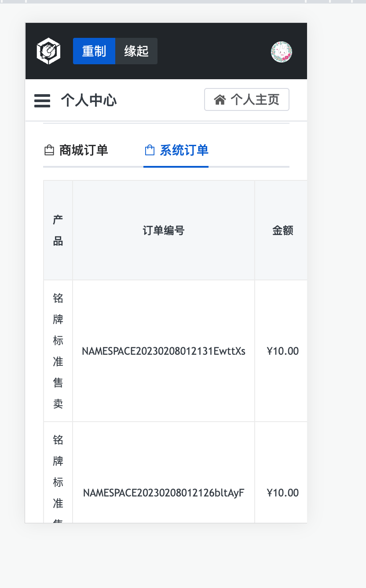
Task: Click 铭牌标准售卖 product in EwttXs row
Action: (x=58, y=351)
